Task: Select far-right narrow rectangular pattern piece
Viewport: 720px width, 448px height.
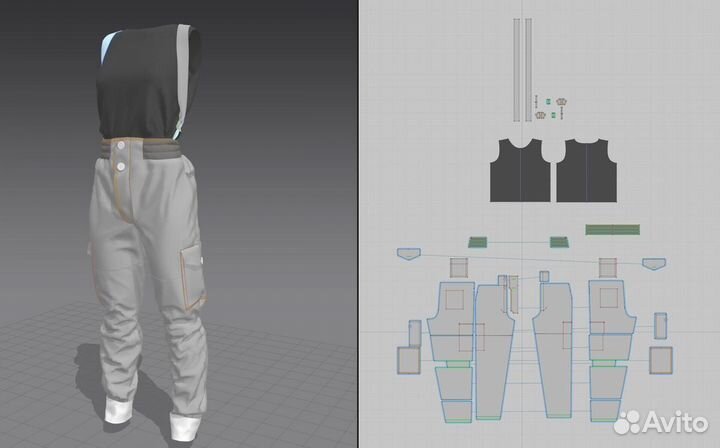Action: (661, 326)
